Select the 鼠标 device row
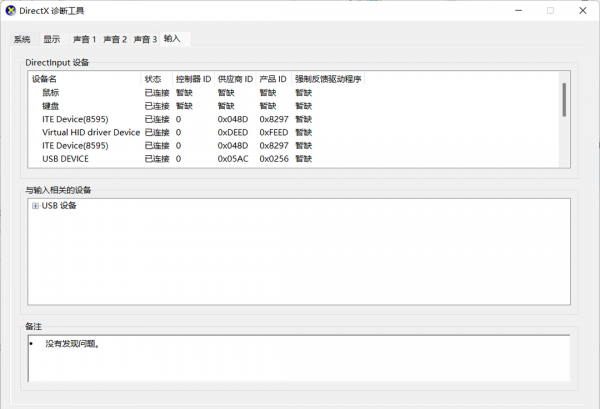Image resolution: width=600 pixels, height=409 pixels. pyautogui.click(x=50, y=92)
